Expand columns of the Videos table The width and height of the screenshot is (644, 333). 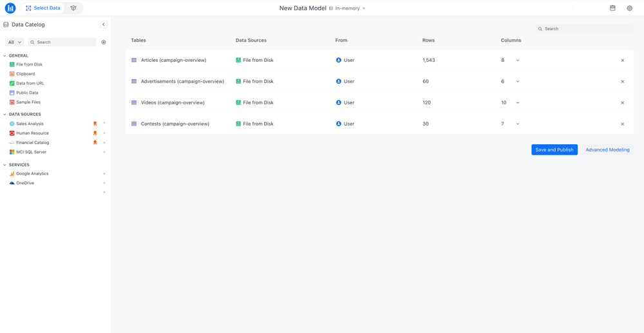[x=518, y=103]
